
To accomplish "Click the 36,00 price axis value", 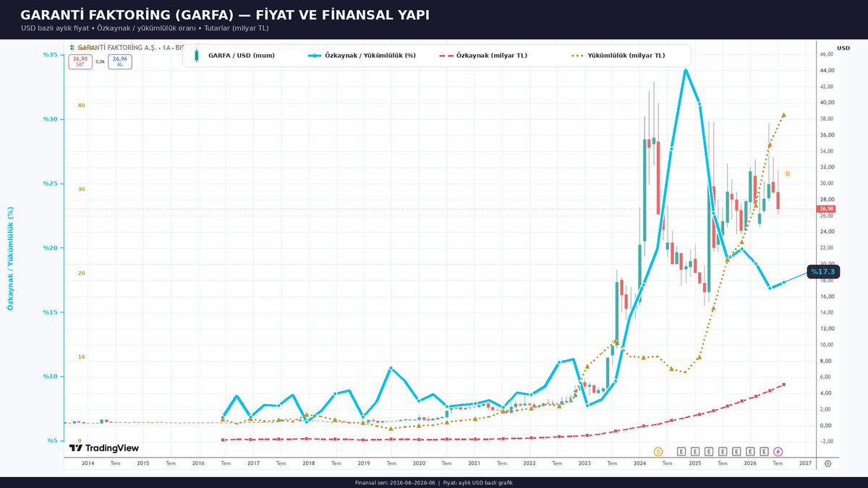I will (x=827, y=134).
